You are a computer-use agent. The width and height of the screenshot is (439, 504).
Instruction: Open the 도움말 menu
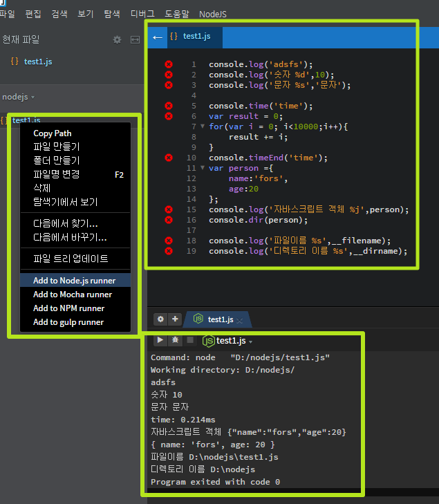177,14
